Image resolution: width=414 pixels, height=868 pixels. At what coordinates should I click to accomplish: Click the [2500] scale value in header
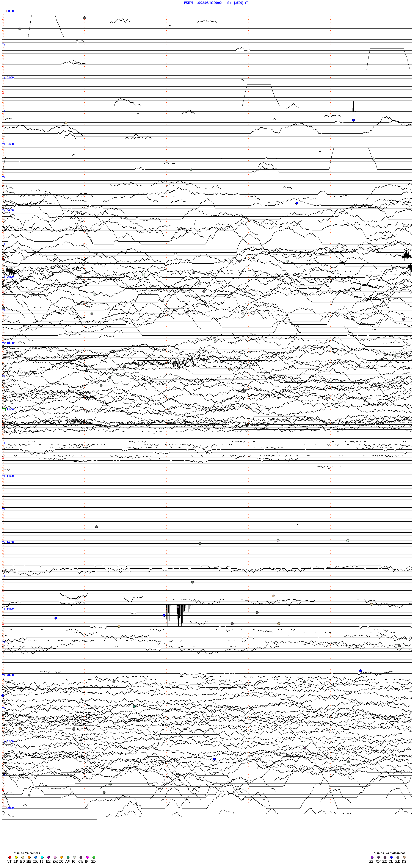239,3
